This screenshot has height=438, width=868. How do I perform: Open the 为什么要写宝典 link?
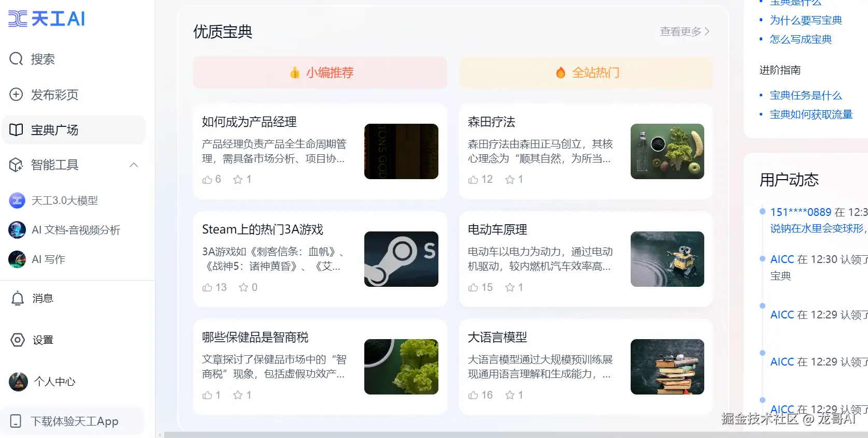tap(806, 20)
